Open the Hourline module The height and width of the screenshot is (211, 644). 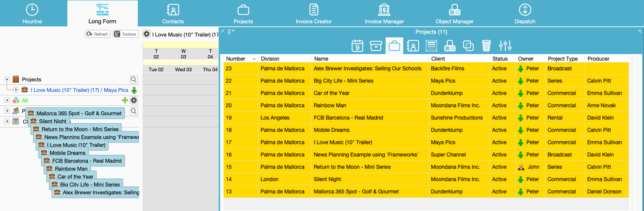click(x=32, y=13)
